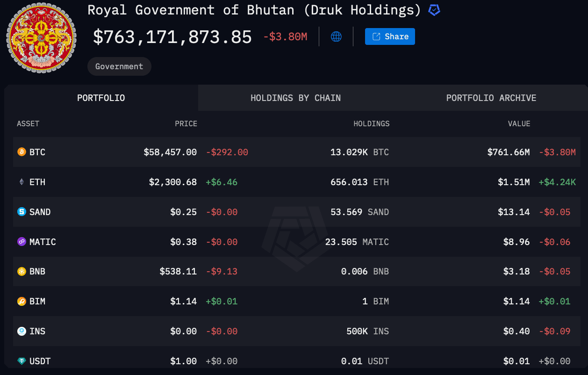588x375 pixels.
Task: Click the BTC holdings row
Action: pyautogui.click(x=294, y=152)
